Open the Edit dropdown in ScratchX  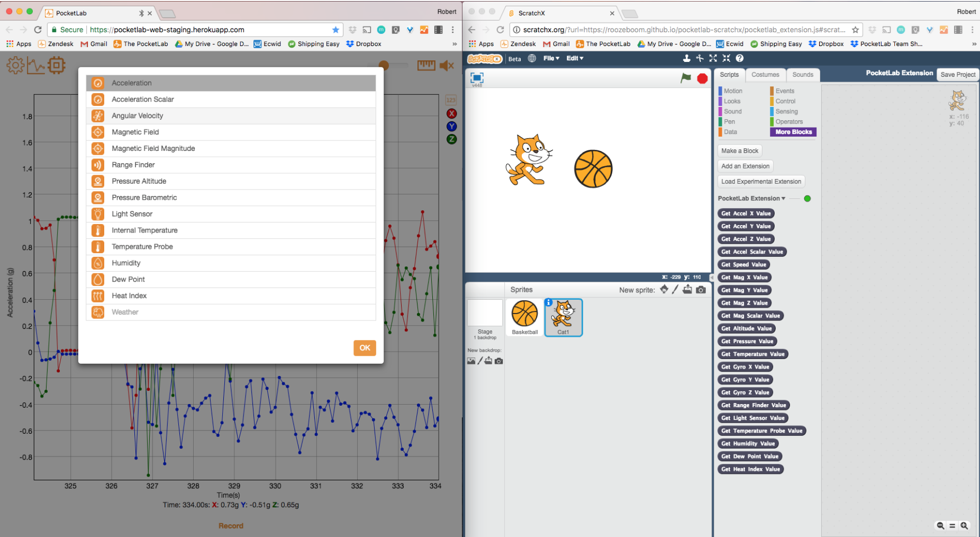pyautogui.click(x=574, y=58)
